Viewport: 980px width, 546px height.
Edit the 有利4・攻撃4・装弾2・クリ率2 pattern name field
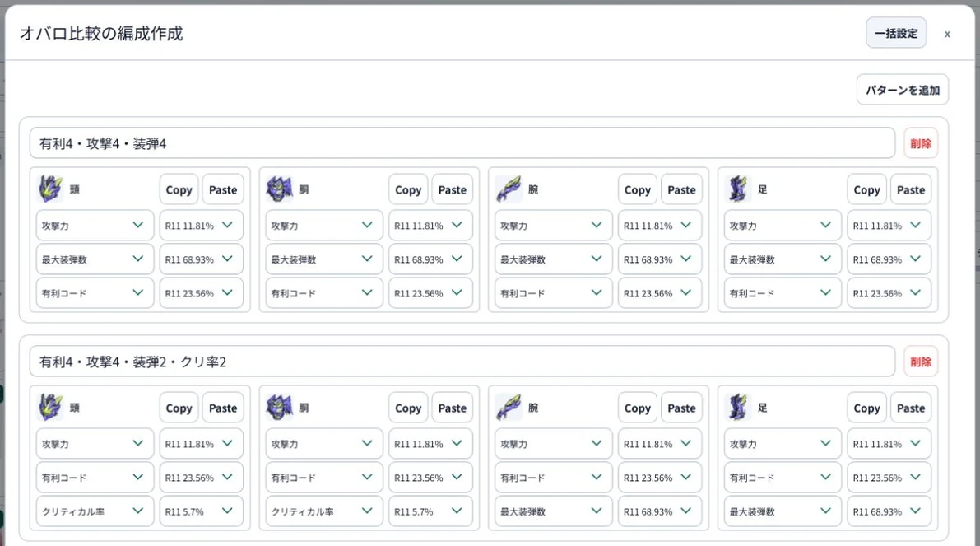click(x=462, y=362)
